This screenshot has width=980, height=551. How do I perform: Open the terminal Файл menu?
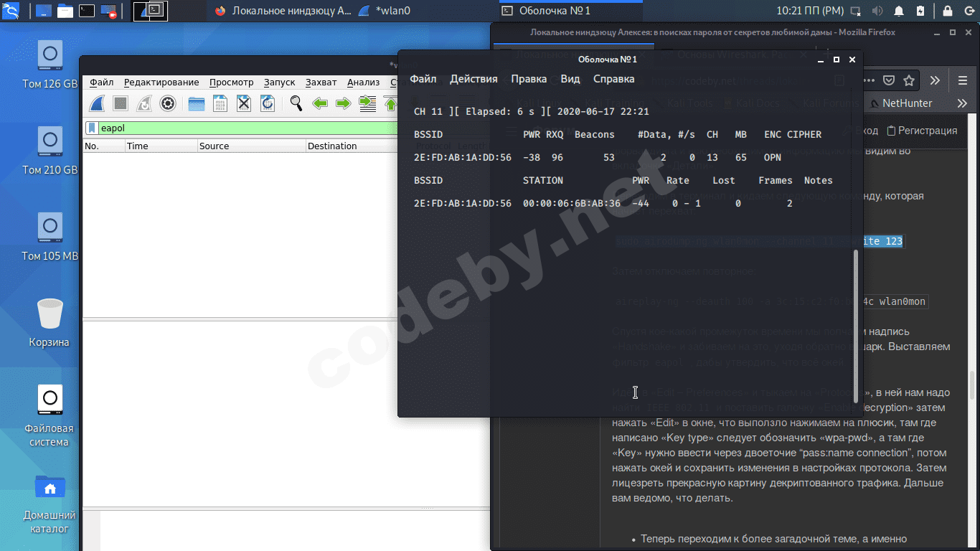tap(423, 79)
